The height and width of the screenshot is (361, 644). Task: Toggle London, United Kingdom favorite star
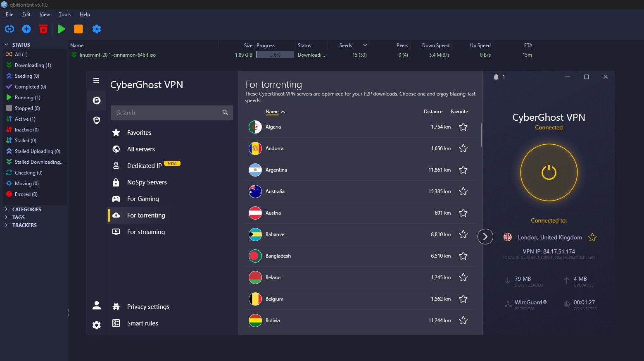tap(592, 237)
